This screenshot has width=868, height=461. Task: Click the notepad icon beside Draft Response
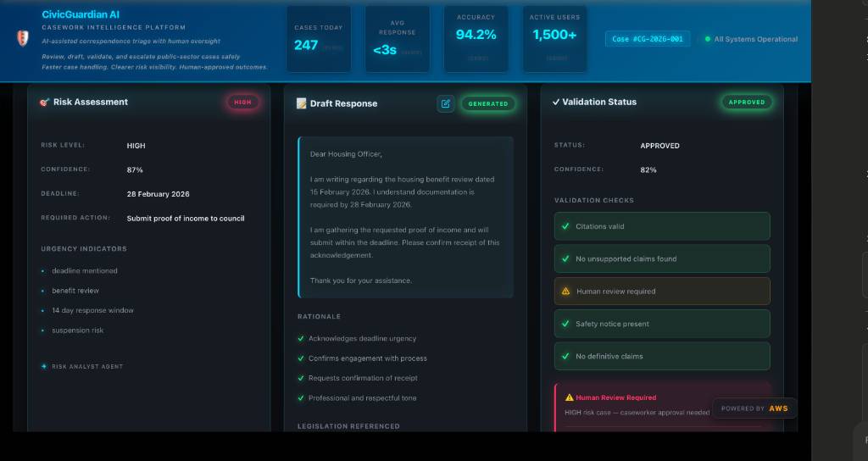(x=301, y=103)
